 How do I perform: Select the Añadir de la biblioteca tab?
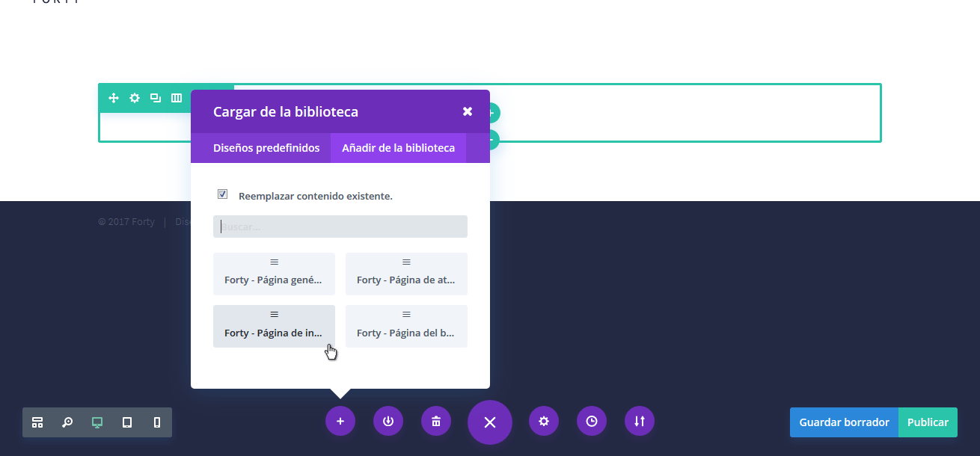398,148
